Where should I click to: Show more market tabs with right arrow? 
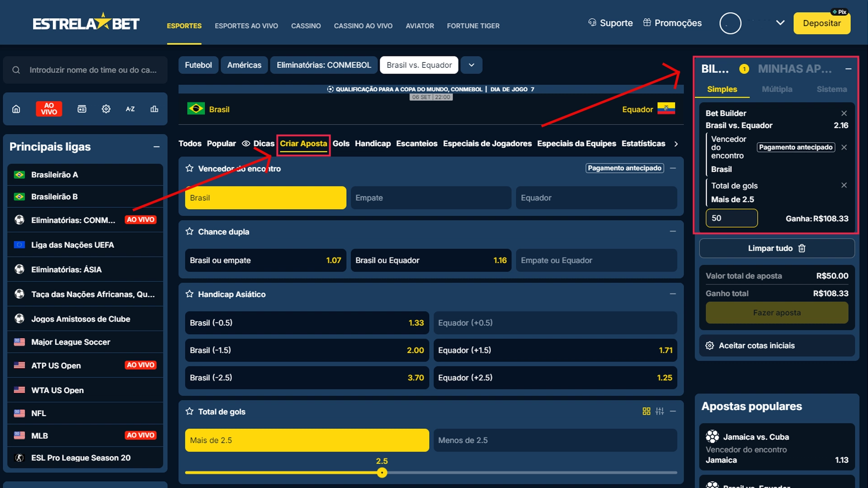point(676,144)
